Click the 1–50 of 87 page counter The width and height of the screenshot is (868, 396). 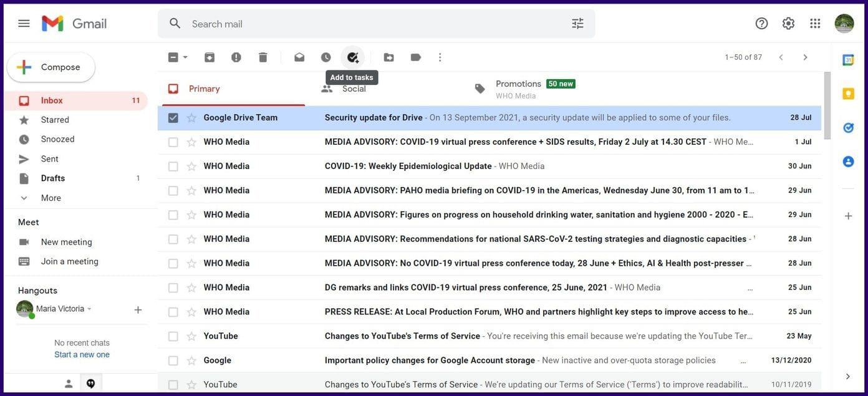point(743,57)
